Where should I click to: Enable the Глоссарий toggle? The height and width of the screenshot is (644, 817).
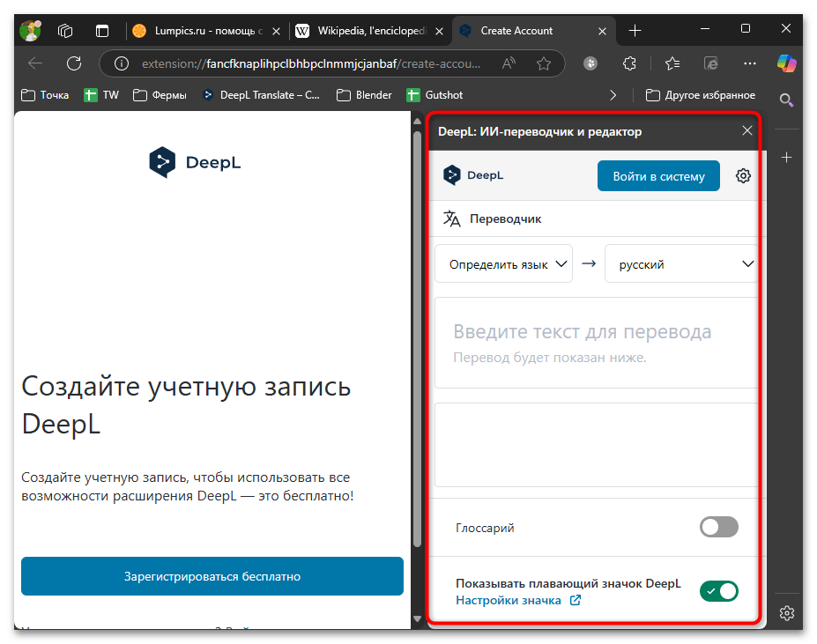[x=718, y=527]
